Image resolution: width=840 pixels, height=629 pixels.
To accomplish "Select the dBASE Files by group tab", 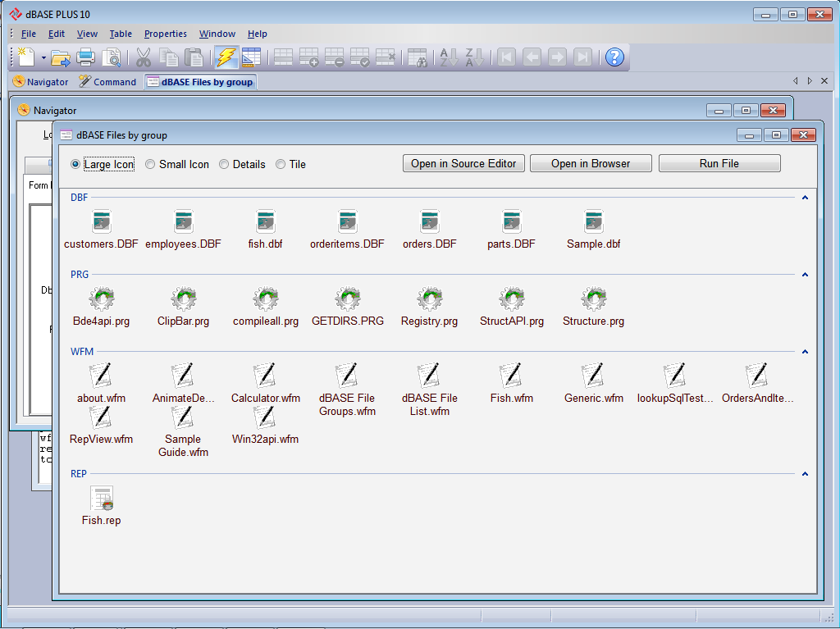I will pos(200,82).
